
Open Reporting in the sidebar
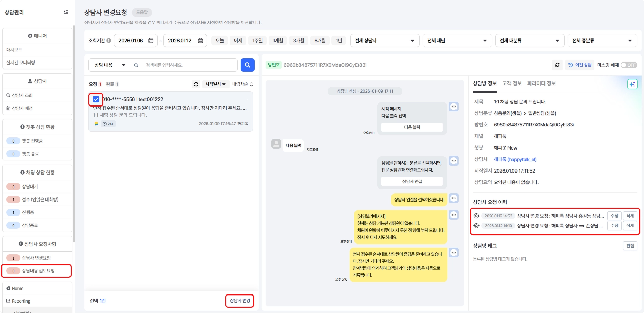pos(37,301)
